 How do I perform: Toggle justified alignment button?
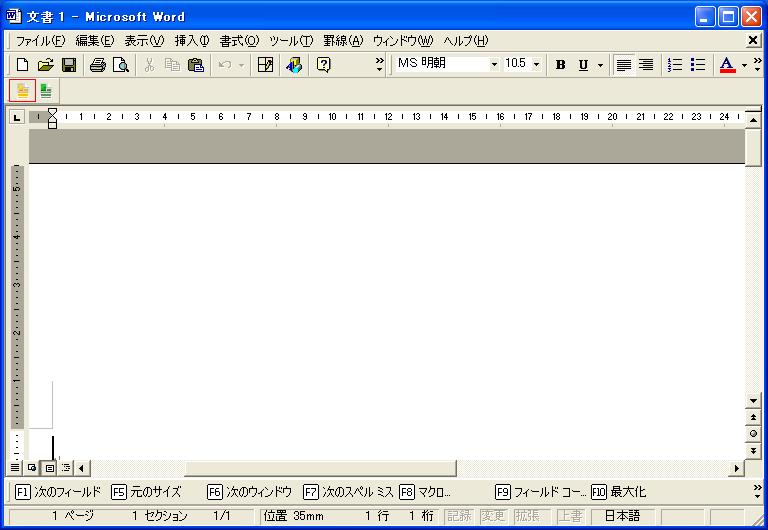624,65
